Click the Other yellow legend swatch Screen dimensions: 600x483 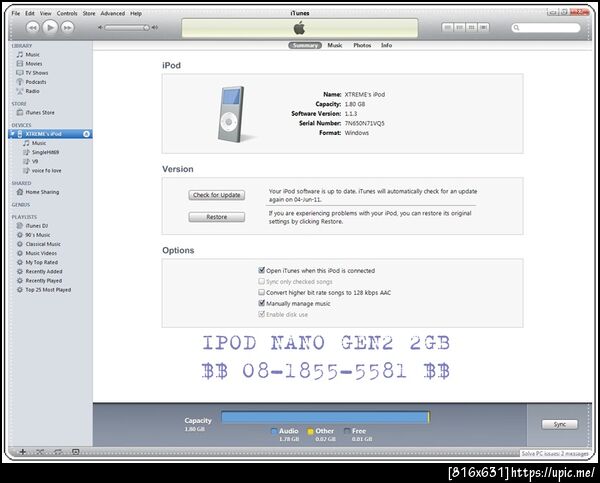click(310, 431)
